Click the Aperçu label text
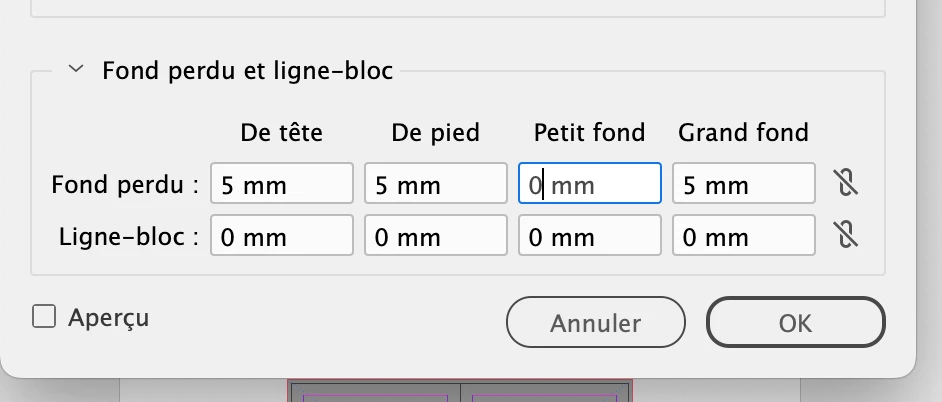The width and height of the screenshot is (942, 402). [108, 318]
